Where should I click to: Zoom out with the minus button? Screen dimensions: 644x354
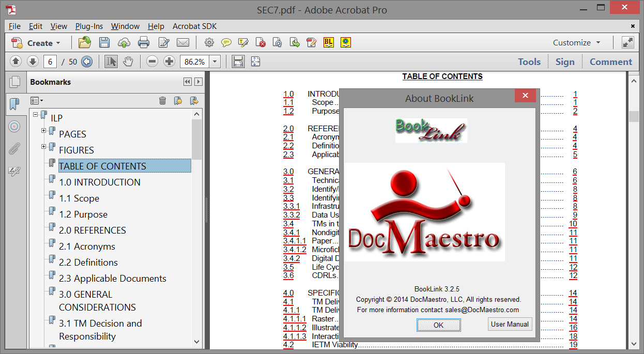pos(152,61)
